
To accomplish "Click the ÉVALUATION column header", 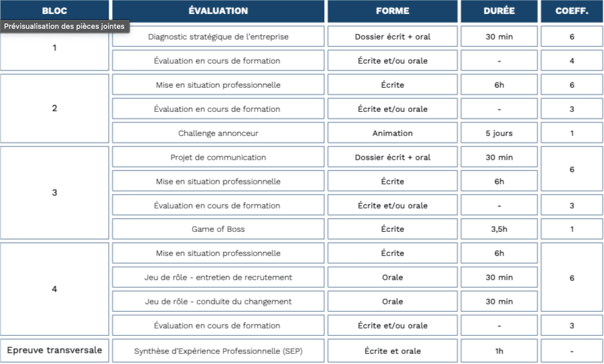I will pos(218,11).
